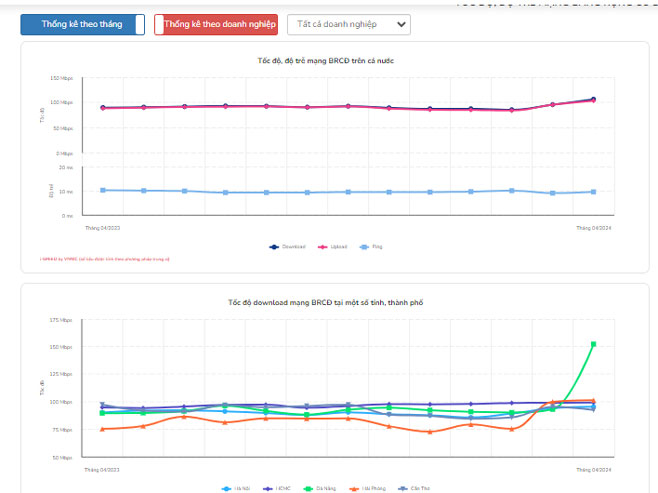Click the first Ping point, Tháng 04/2023
This screenshot has width=658, height=493.
(x=102, y=189)
